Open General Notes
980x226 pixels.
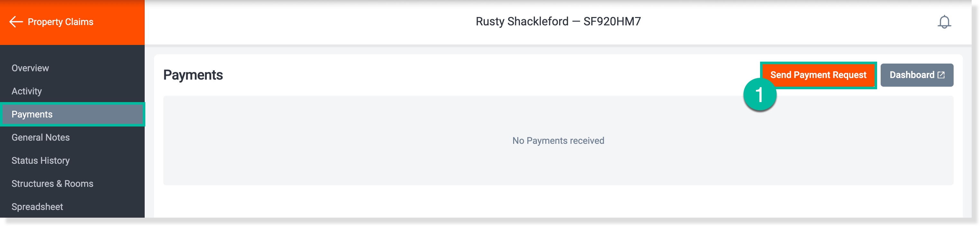click(40, 137)
